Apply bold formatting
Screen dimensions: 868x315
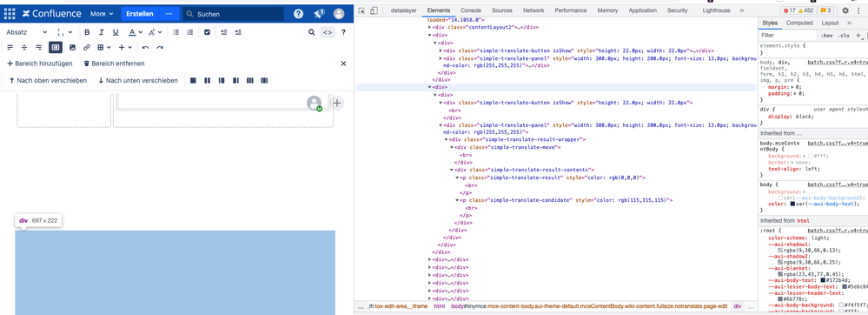(87, 33)
